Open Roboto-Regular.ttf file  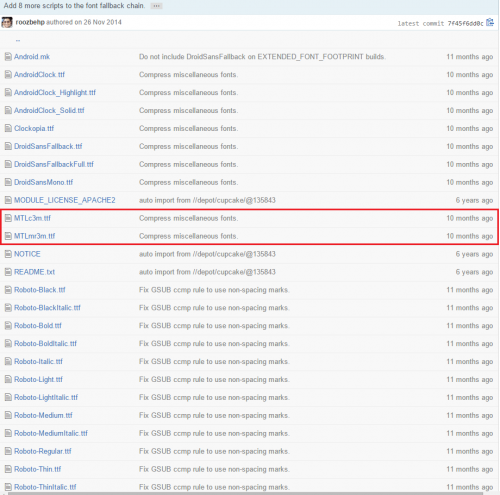pos(43,451)
